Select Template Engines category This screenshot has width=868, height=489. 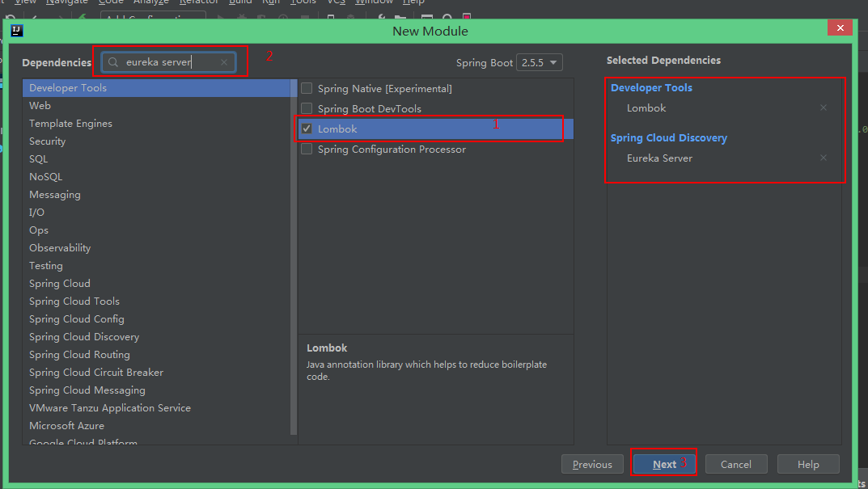point(156,124)
